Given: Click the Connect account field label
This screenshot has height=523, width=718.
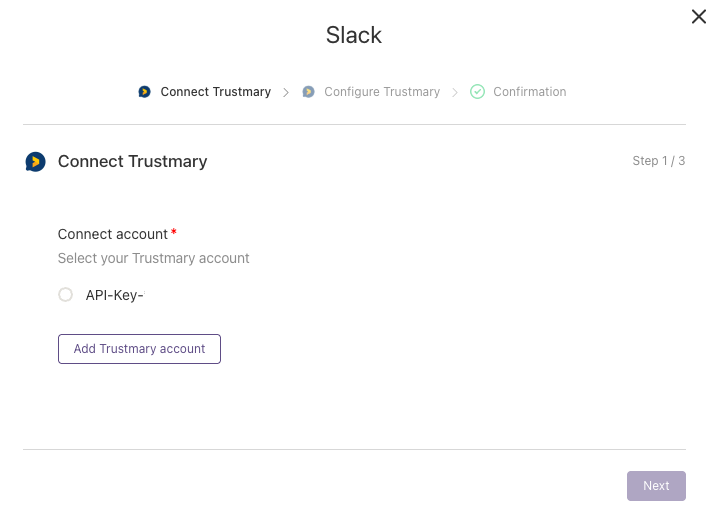Looking at the screenshot, I should (113, 234).
